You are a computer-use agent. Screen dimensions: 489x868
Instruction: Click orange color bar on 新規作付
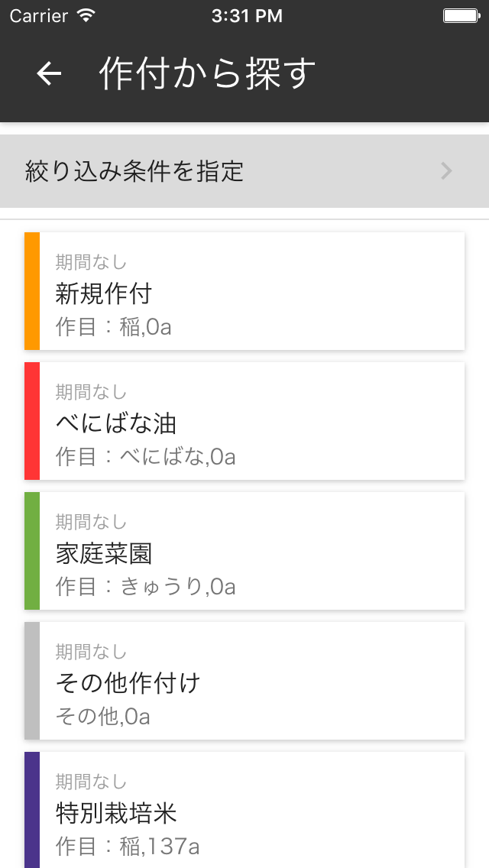(32, 291)
